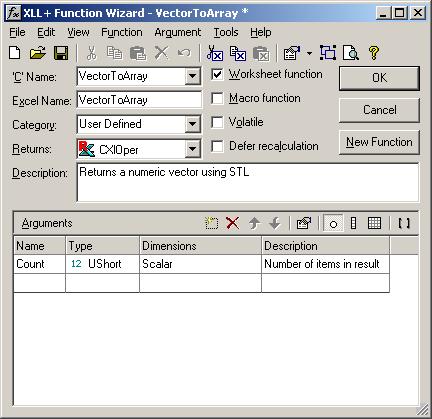Open a file using the folder icon

(x=38, y=53)
